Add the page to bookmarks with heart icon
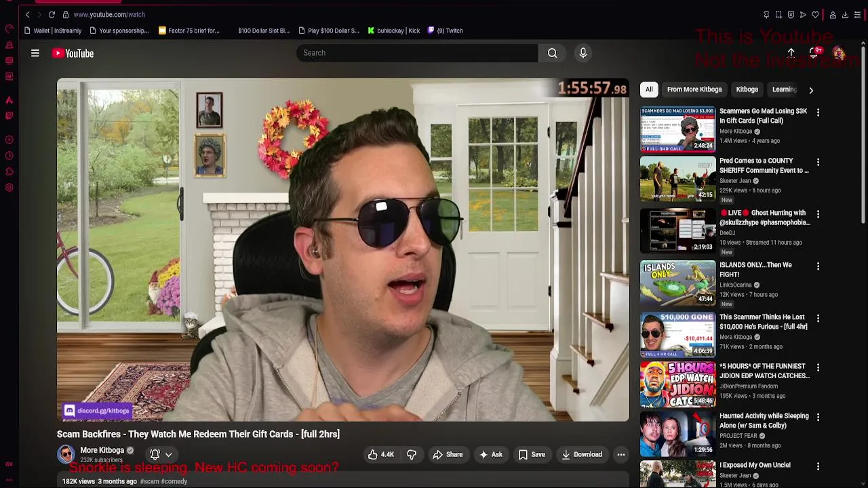 coord(815,14)
